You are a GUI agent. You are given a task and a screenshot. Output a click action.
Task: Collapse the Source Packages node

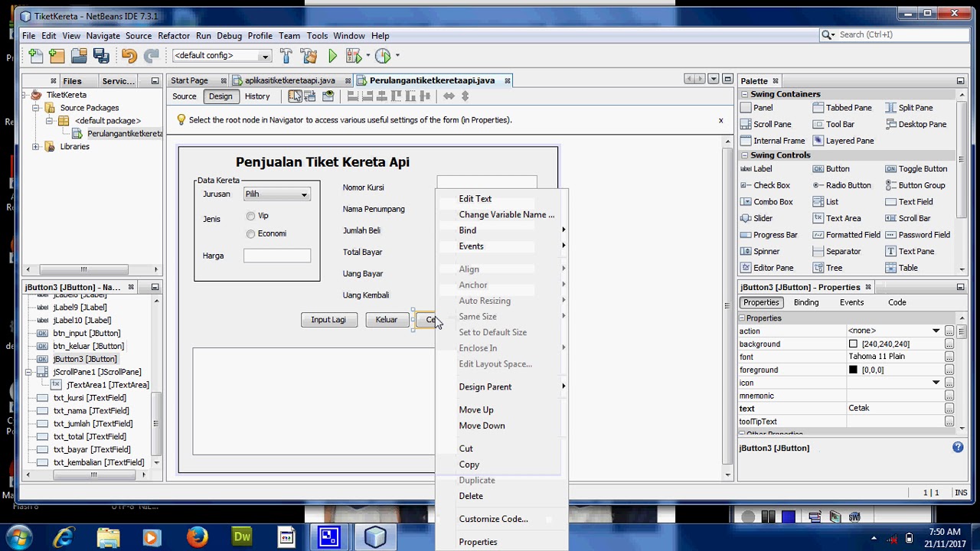point(36,108)
